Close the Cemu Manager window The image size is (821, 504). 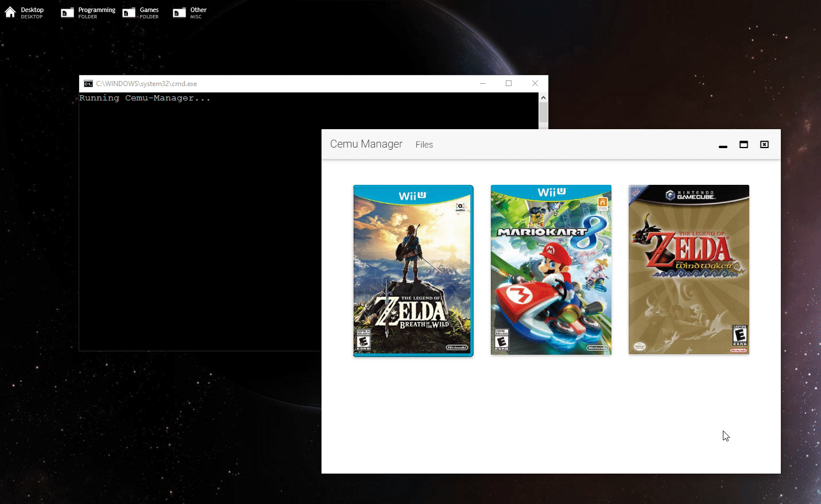pos(764,145)
